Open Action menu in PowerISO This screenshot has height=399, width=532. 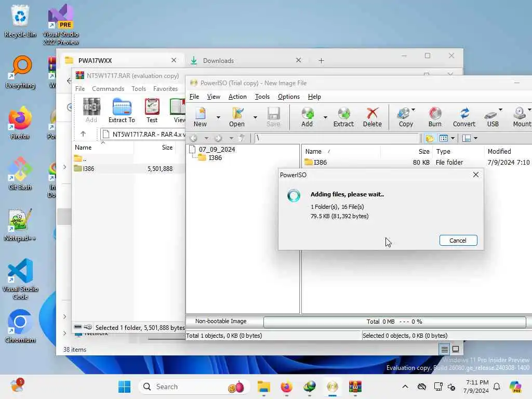click(237, 97)
